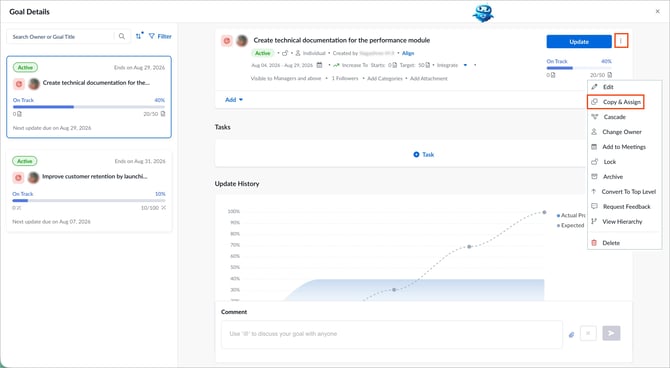The height and width of the screenshot is (368, 670).
Task: Click progress bar on the documentation card
Action: 89,107
